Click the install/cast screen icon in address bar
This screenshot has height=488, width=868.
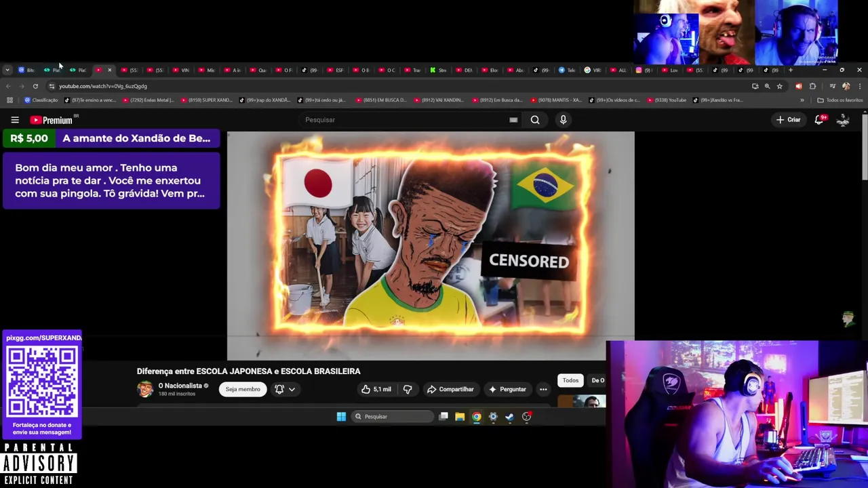(755, 86)
